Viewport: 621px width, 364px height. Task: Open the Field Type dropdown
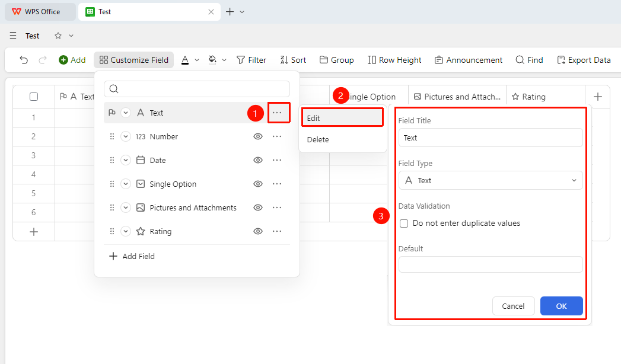(491, 180)
